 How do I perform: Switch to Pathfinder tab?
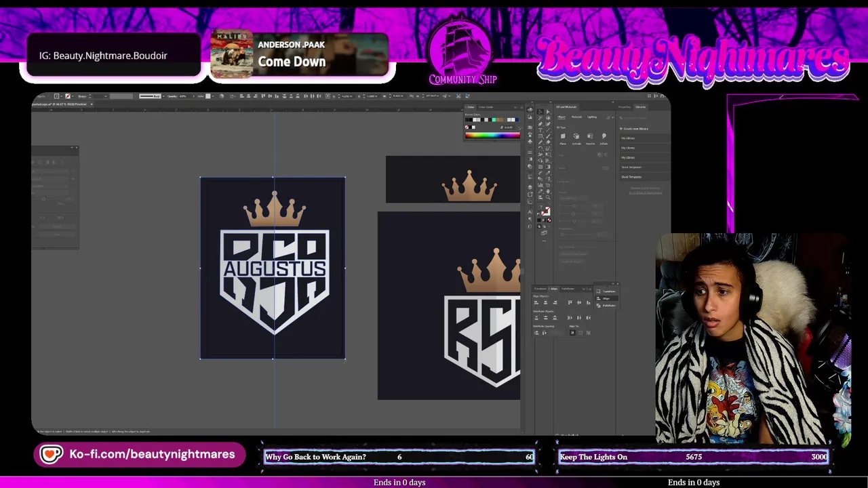click(568, 289)
